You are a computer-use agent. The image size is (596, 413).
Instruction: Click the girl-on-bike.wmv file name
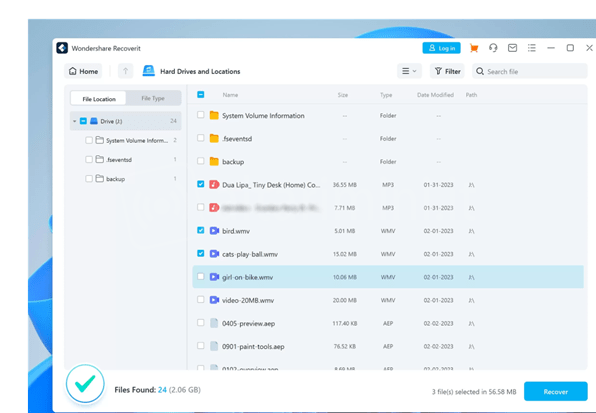247,277
